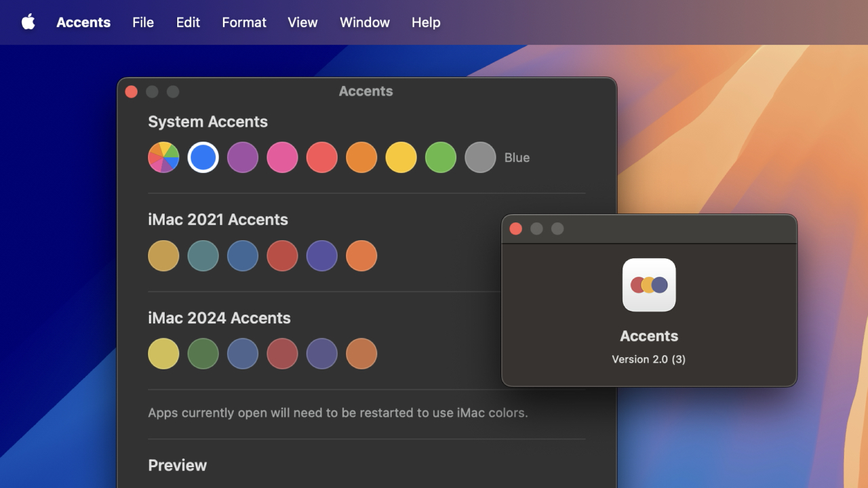Close the main Accents window
Image resolution: width=868 pixels, height=488 pixels.
132,91
